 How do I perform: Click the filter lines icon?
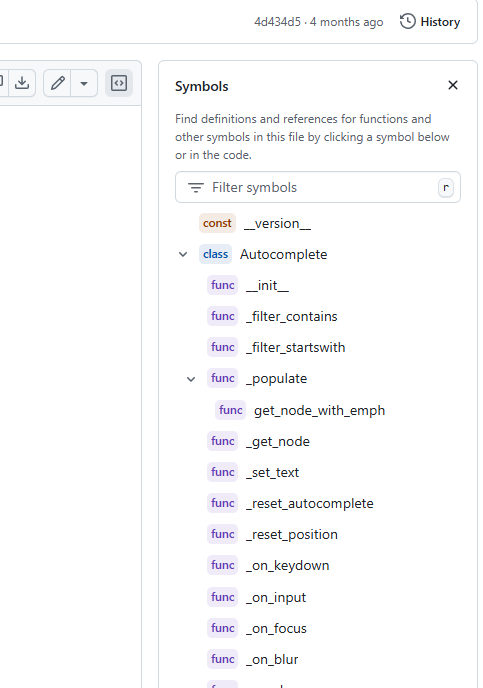tap(196, 188)
